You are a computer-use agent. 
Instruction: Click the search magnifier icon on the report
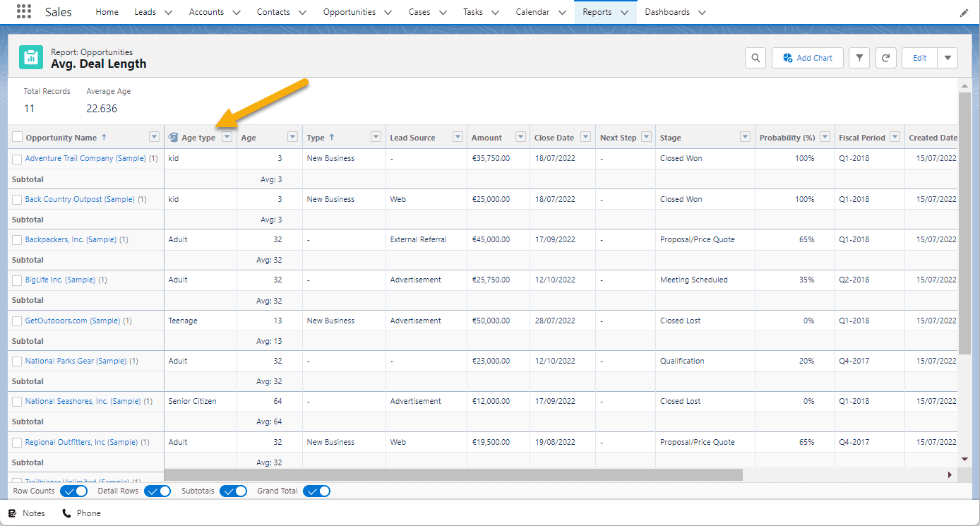[755, 57]
